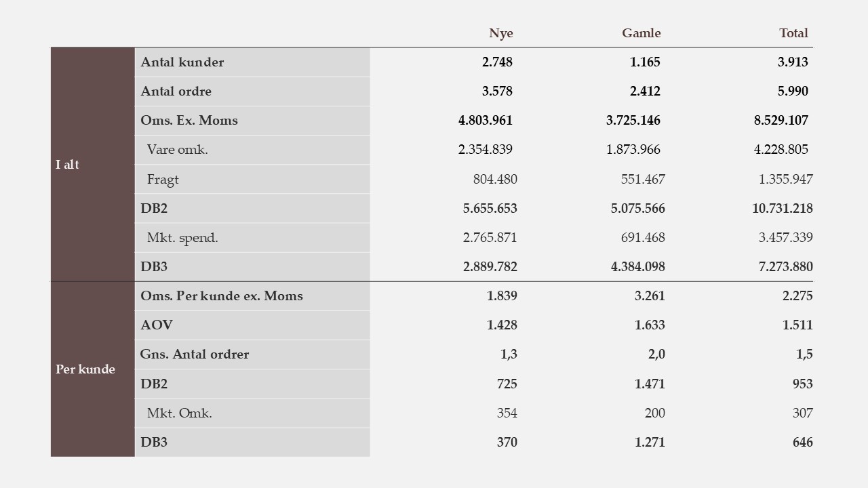
Task: Click the Total value 8.529.107
Action: point(781,121)
